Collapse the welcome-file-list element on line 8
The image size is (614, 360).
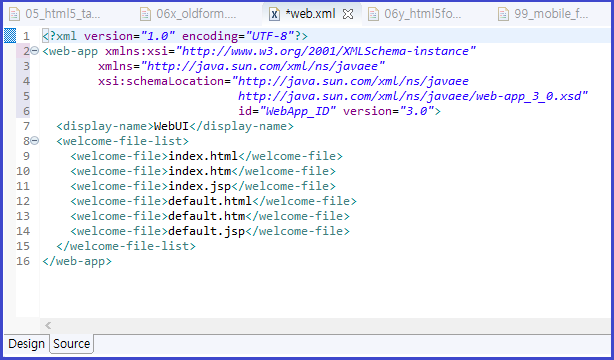pyautogui.click(x=35, y=141)
